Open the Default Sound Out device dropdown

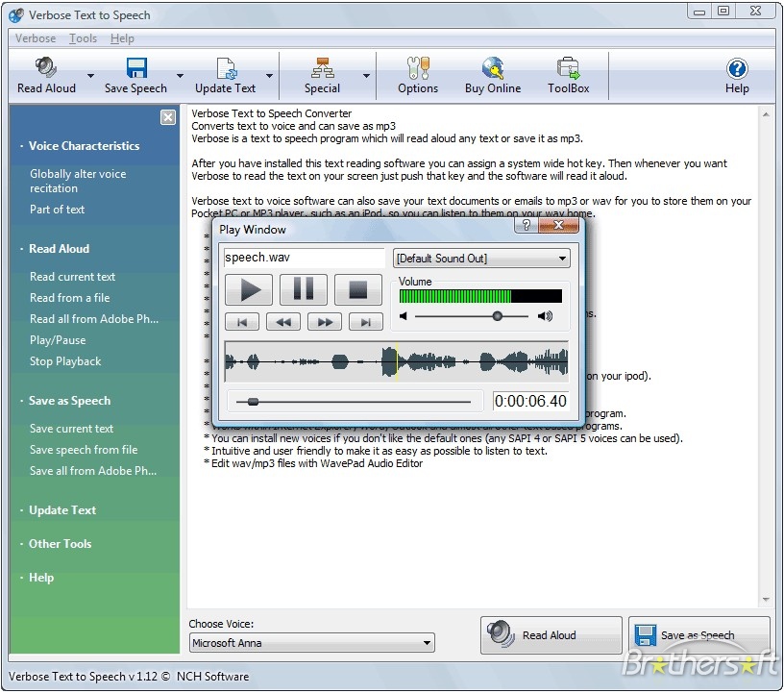481,259
